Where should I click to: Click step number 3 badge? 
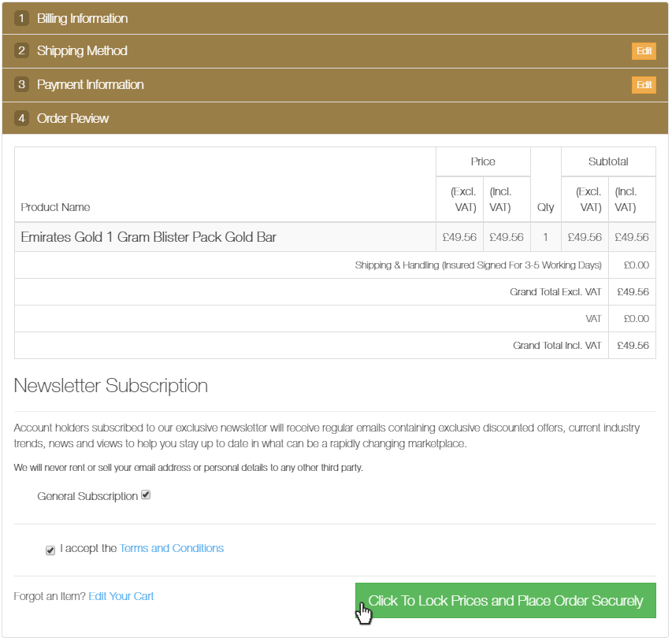tap(21, 84)
